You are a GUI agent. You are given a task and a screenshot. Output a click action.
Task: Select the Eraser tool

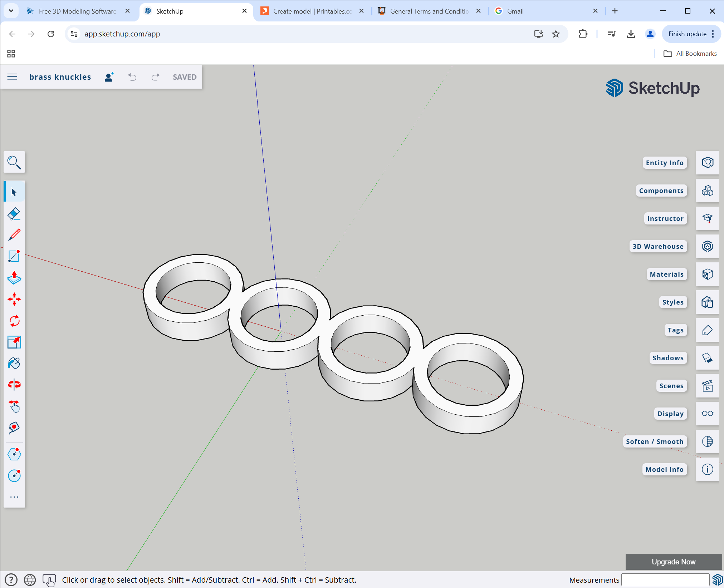pyautogui.click(x=14, y=213)
